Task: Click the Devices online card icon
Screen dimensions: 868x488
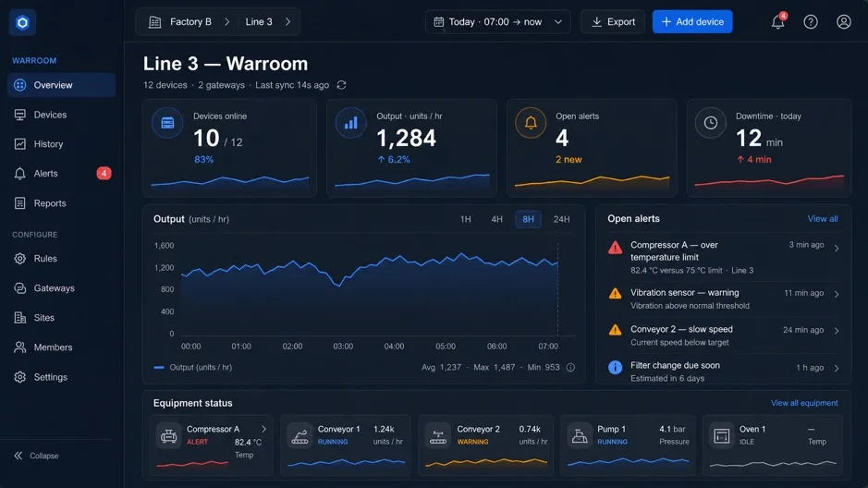Action: coord(167,123)
